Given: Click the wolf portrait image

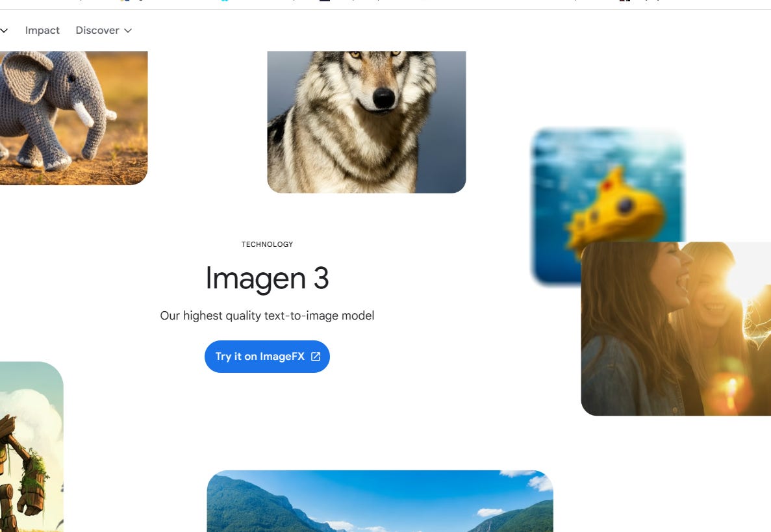Looking at the screenshot, I should 366,122.
